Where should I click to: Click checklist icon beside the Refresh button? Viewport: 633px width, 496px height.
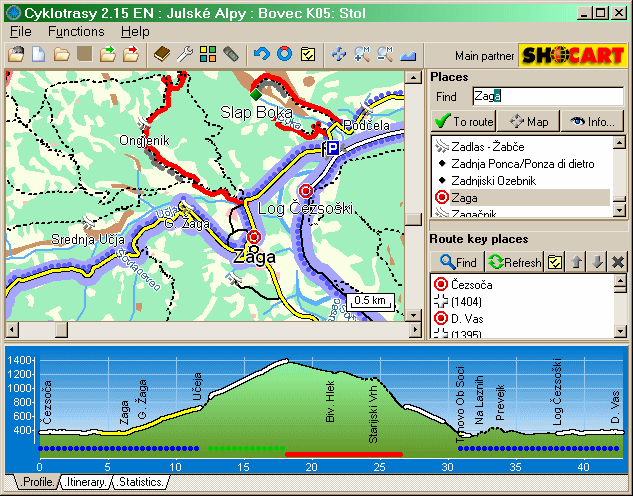pyautogui.click(x=554, y=262)
